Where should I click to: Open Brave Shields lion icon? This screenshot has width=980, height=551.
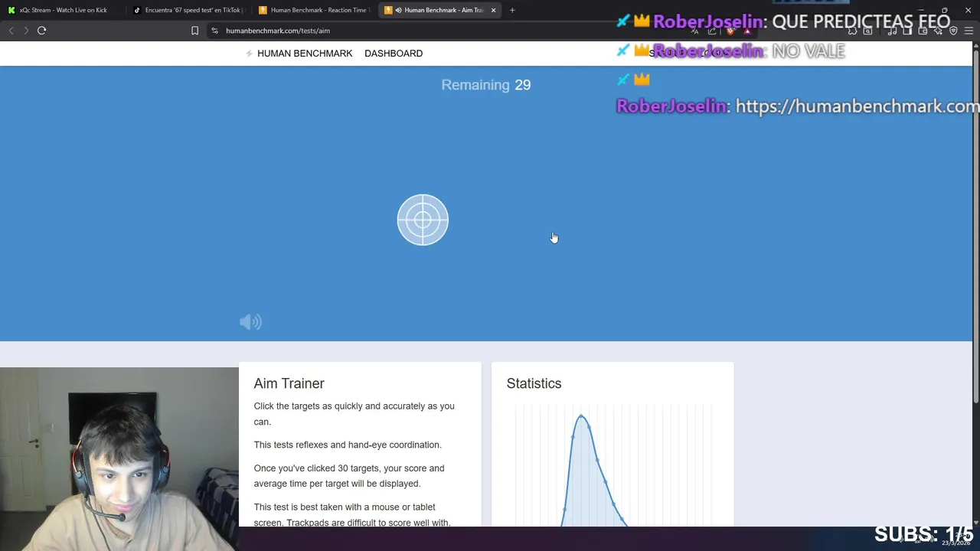pyautogui.click(x=730, y=31)
